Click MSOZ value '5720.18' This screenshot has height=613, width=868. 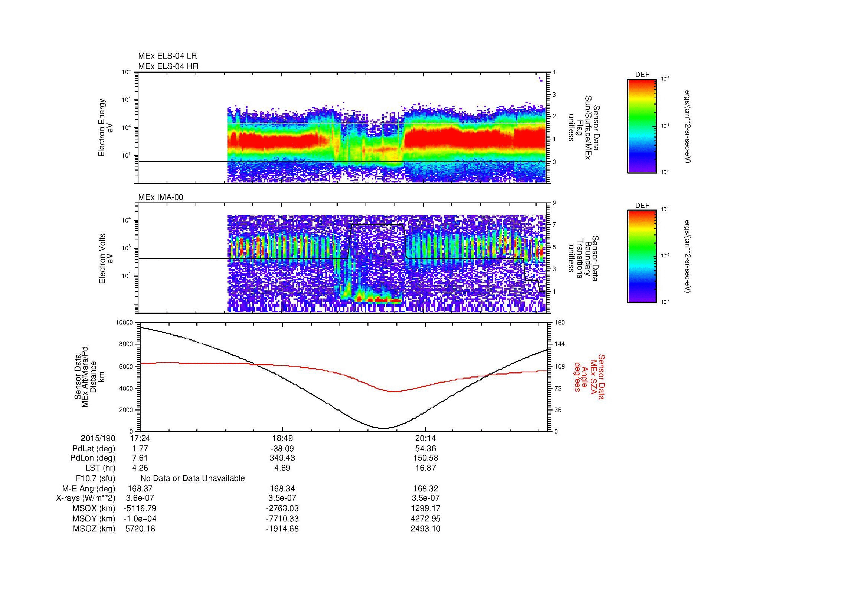coord(140,529)
